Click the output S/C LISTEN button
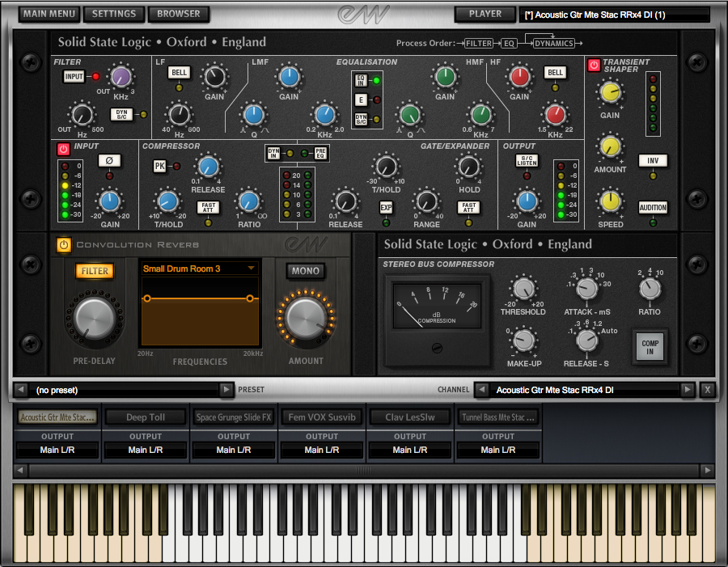The height and width of the screenshot is (567, 728). pyautogui.click(x=527, y=161)
